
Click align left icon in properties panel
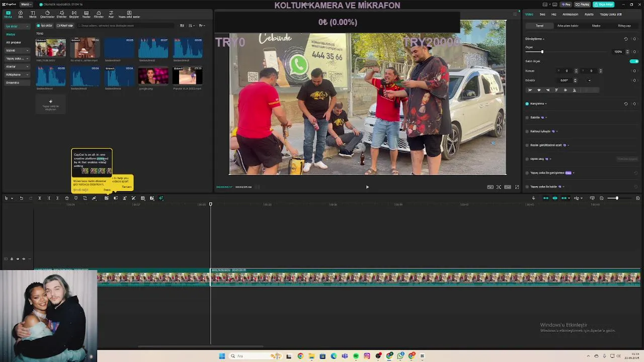tap(530, 90)
